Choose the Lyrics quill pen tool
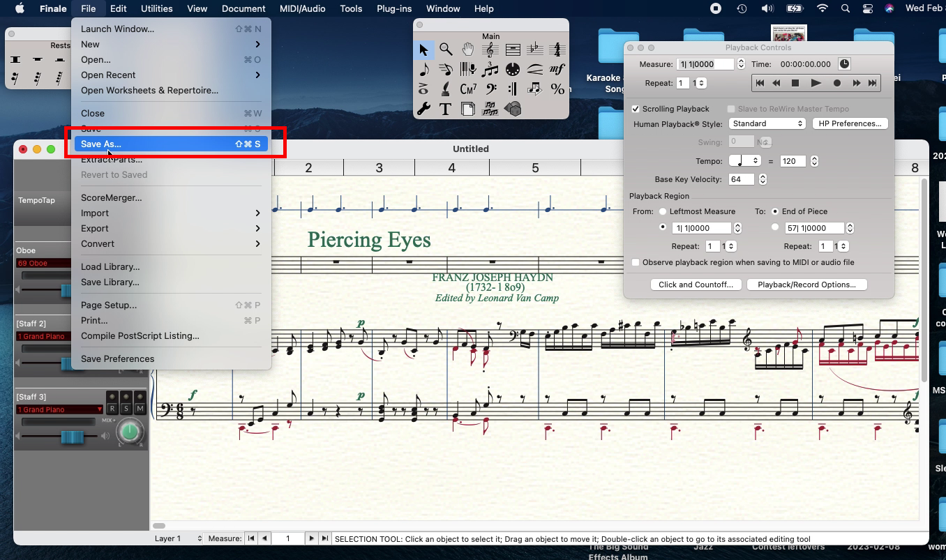The height and width of the screenshot is (560, 946). [x=446, y=89]
